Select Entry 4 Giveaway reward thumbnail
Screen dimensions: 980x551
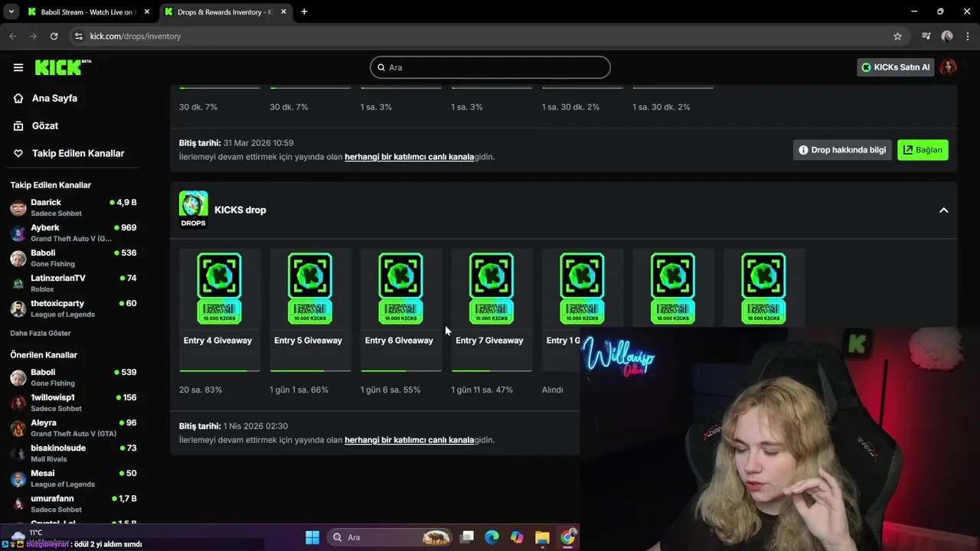tap(219, 289)
